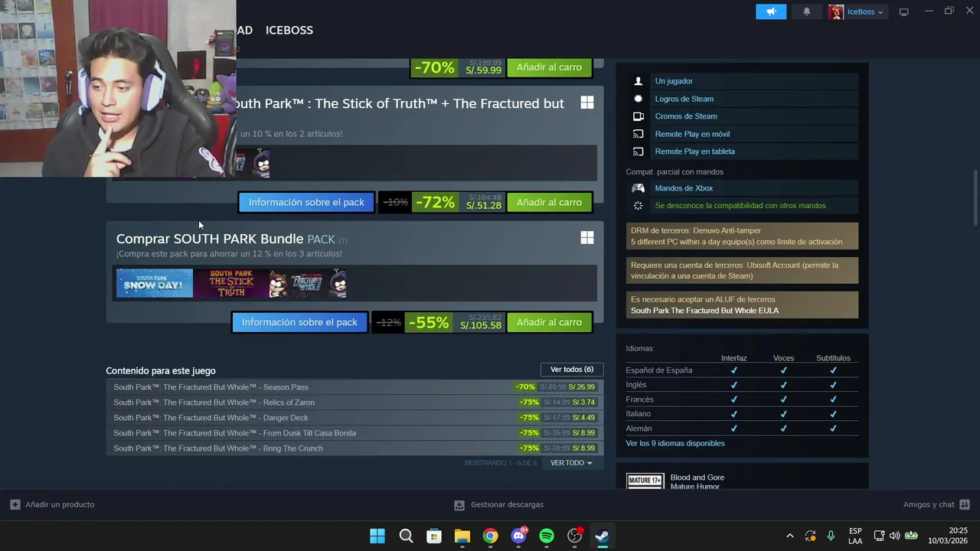Add Stick of Truth + Fractured pack to cart
This screenshot has height=551, width=980.
549,203
